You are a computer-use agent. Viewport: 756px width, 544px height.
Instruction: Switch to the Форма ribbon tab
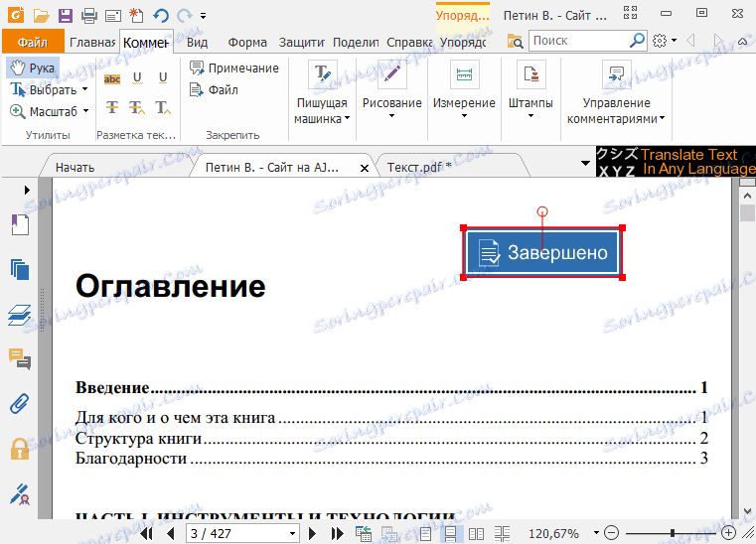click(x=247, y=43)
